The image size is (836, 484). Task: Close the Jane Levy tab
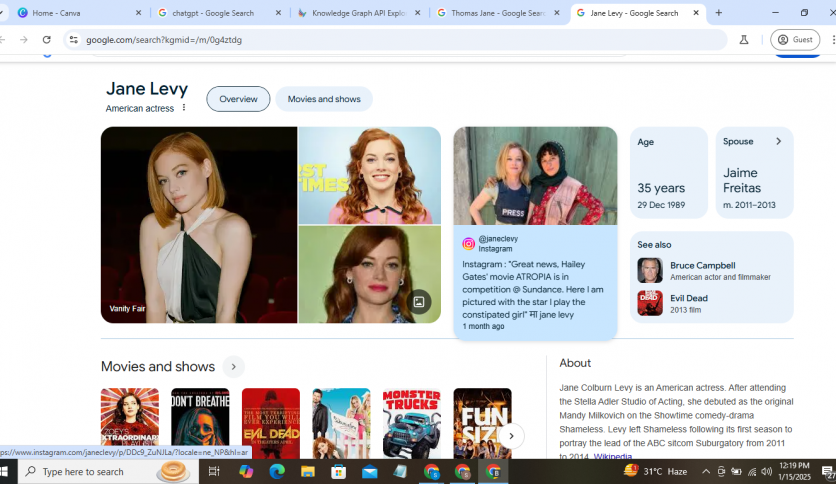696,13
